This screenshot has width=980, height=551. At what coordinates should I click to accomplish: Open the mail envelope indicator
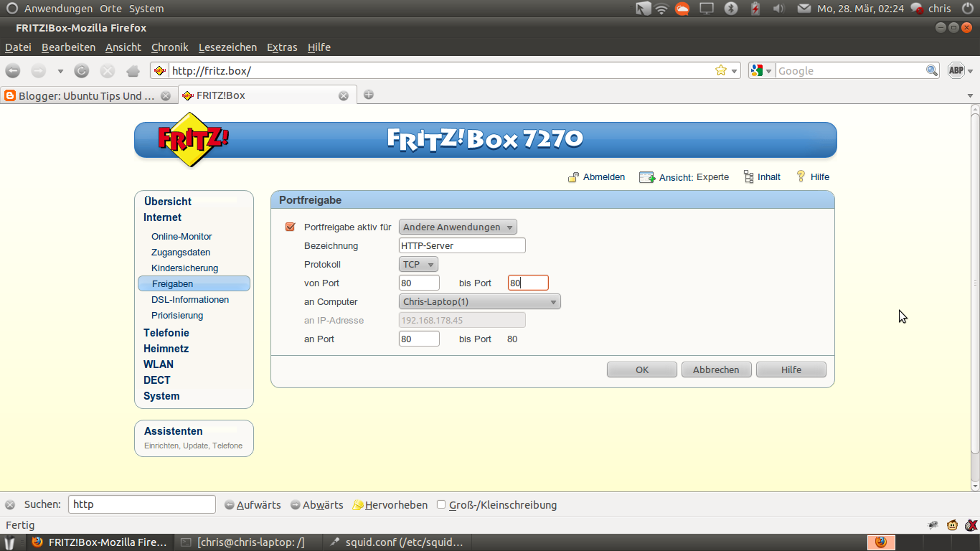pos(804,9)
